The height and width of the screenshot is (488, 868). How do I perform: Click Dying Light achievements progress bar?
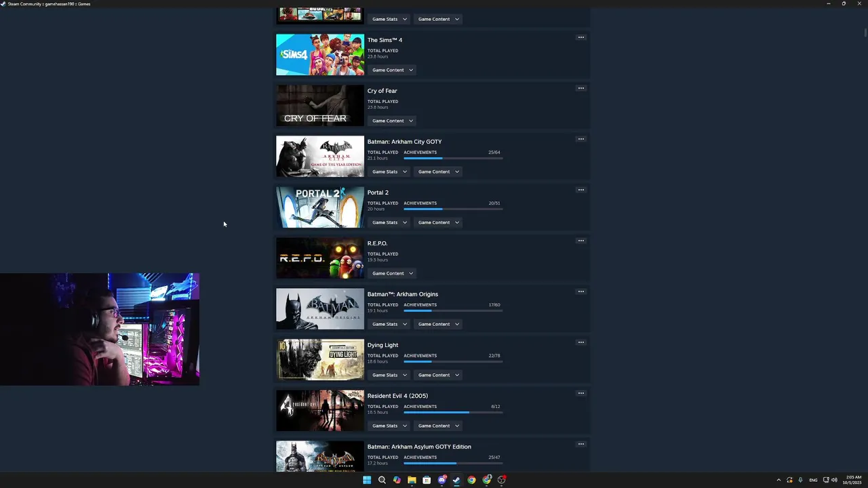(453, 362)
